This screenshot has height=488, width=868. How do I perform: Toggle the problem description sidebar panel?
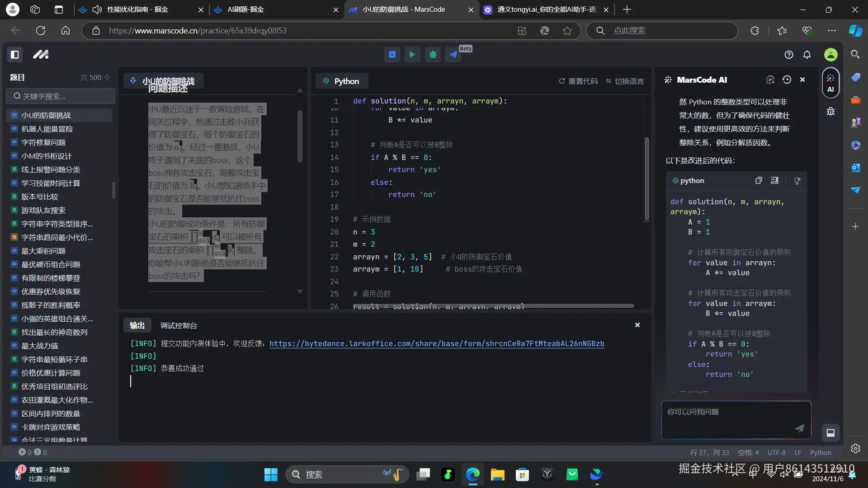(14, 54)
